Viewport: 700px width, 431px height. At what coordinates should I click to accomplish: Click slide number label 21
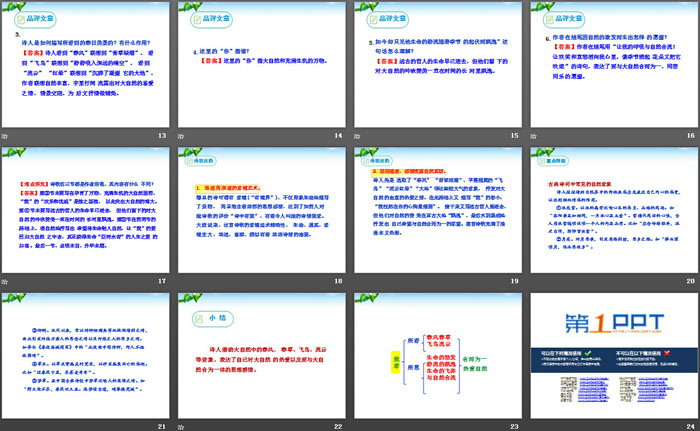pyautogui.click(x=162, y=427)
